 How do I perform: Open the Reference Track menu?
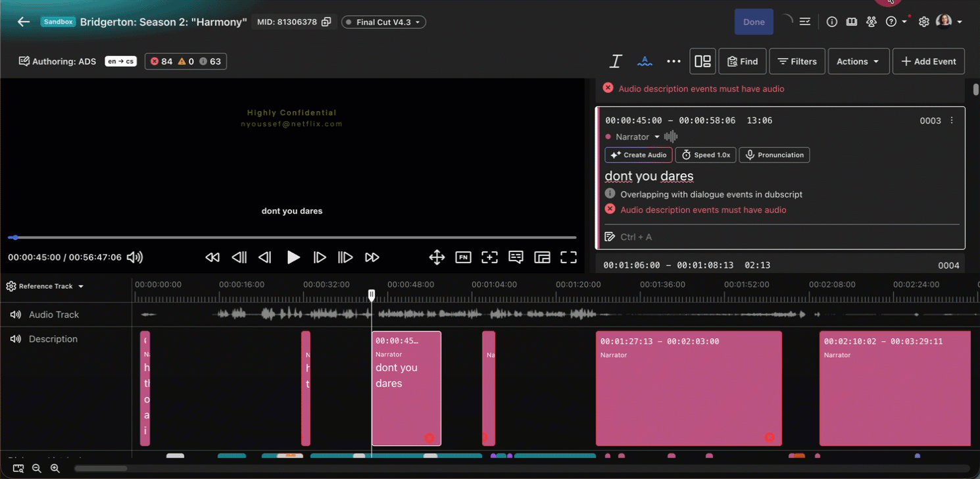click(45, 286)
